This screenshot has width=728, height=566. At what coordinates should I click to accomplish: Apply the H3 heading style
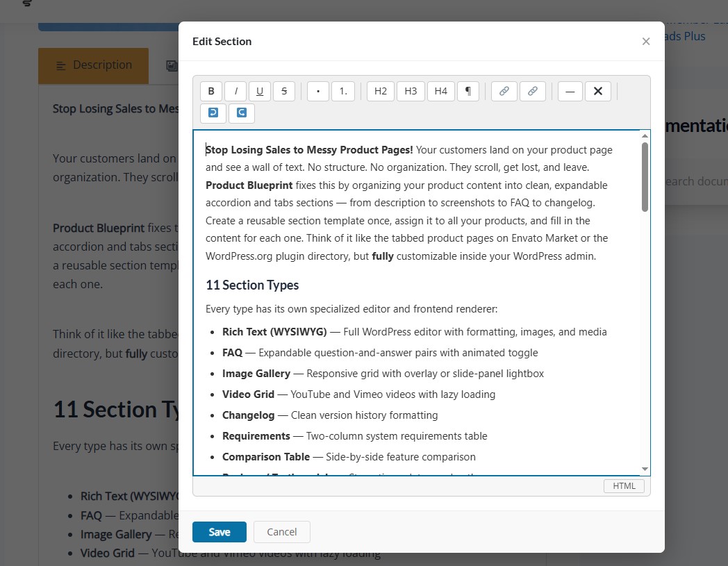[x=411, y=90]
